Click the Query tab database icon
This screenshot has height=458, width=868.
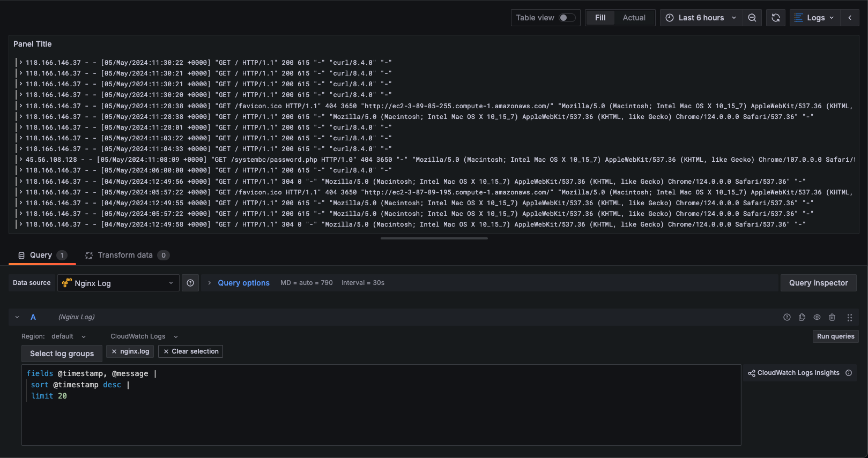tap(21, 256)
